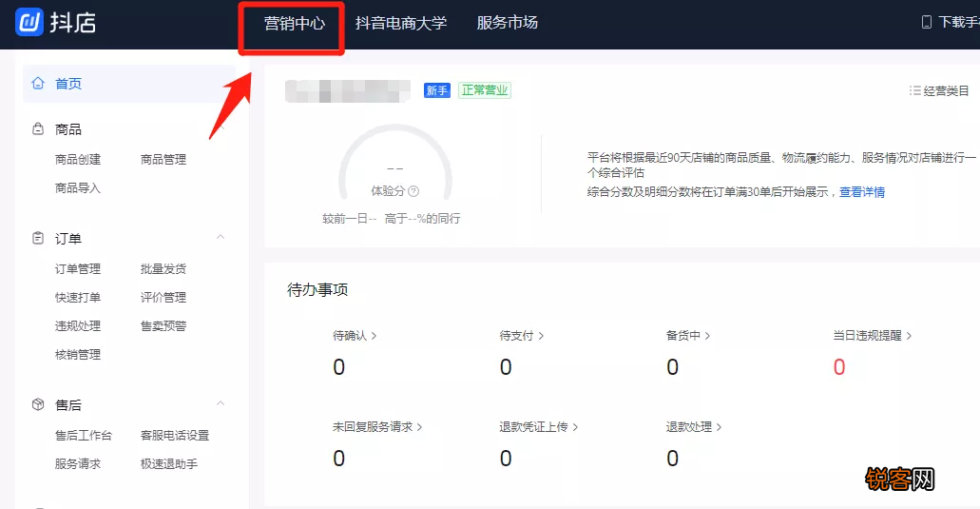980x509 pixels.
Task: Click the 0 count under 备货中
Action: [672, 367]
